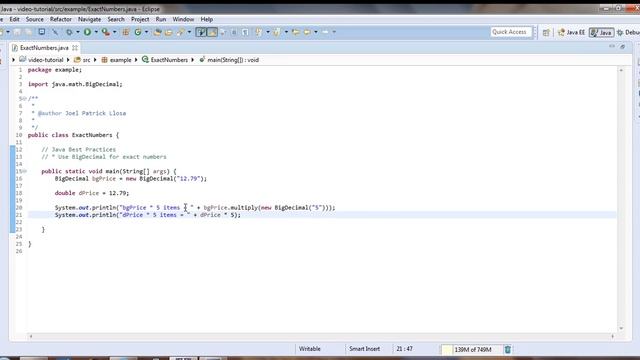Minimize the editor area icon
Viewport: 640px width, 360px height.
pyautogui.click(x=612, y=47)
